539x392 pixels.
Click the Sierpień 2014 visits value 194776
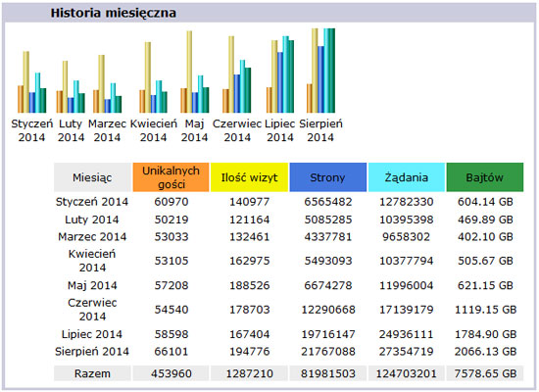click(x=250, y=352)
